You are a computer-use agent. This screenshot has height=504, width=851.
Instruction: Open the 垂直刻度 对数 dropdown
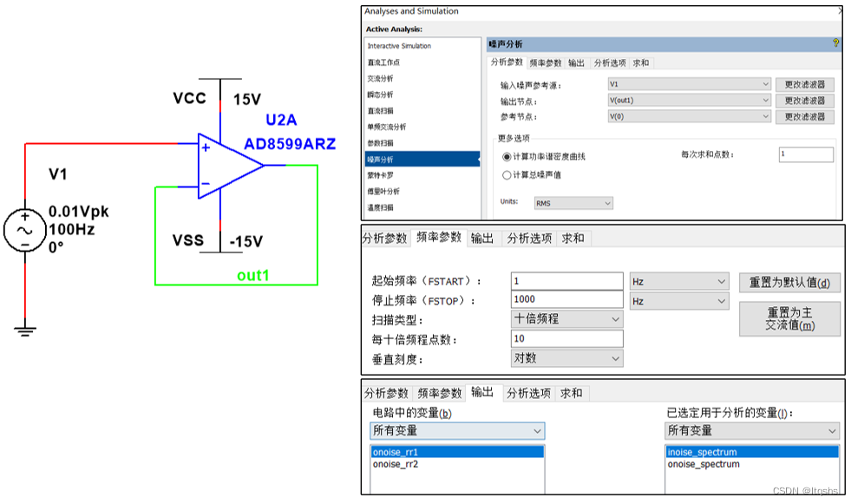566,357
